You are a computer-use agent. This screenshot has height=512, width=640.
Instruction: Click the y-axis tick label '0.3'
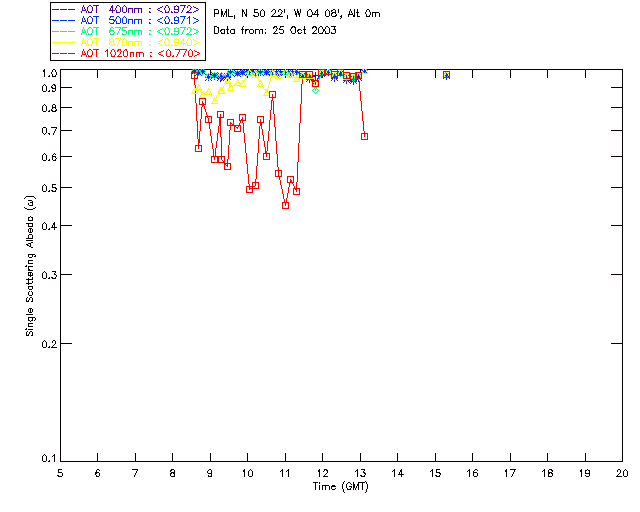(x=49, y=275)
